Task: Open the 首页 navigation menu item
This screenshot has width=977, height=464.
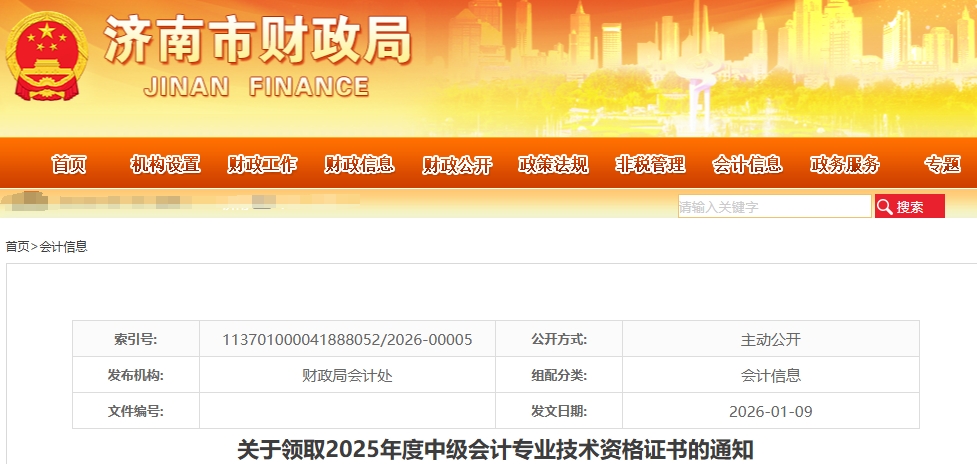Action: click(x=69, y=164)
